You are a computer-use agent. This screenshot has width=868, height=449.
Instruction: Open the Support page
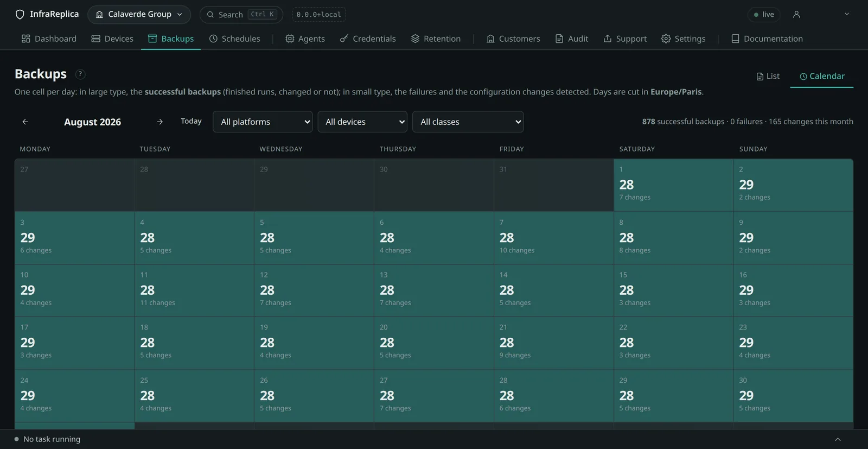tap(625, 39)
